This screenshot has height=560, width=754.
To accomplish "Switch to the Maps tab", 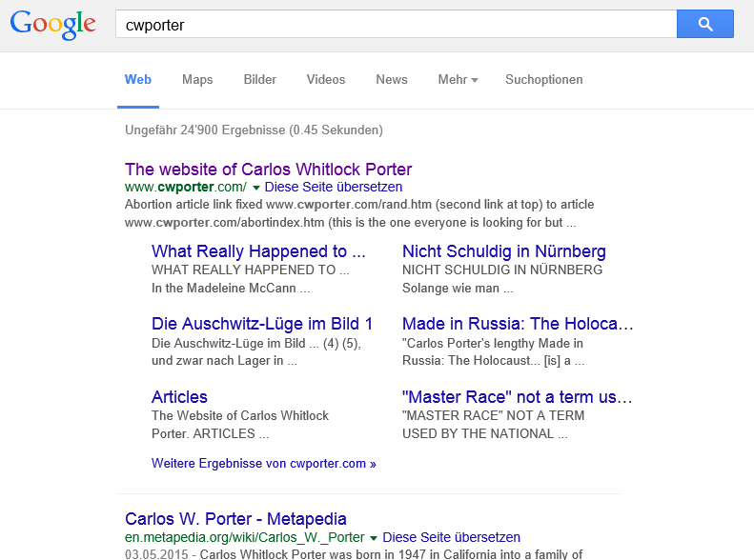I will click(197, 80).
